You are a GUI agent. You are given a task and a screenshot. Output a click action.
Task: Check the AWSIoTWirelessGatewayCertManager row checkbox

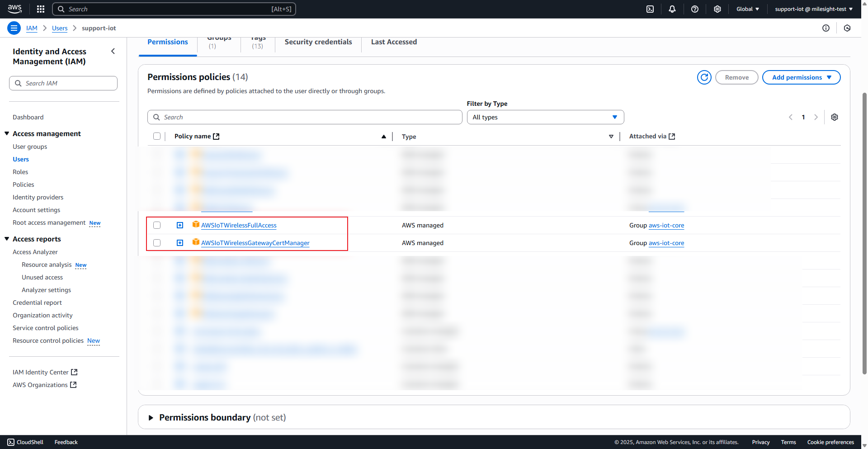point(157,243)
